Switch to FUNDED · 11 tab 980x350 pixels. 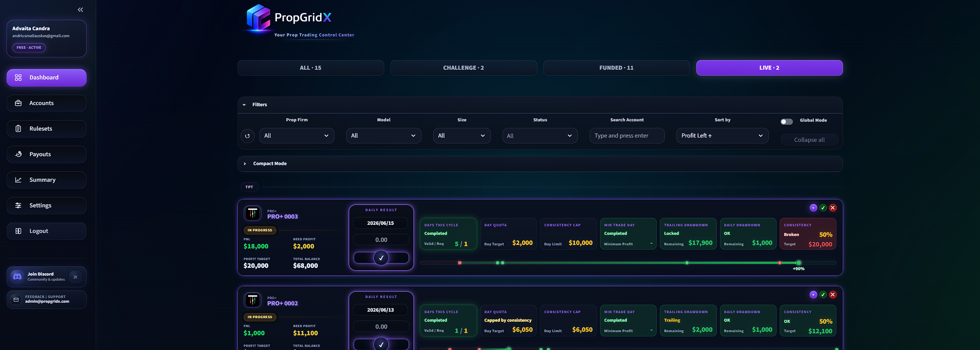coord(616,68)
